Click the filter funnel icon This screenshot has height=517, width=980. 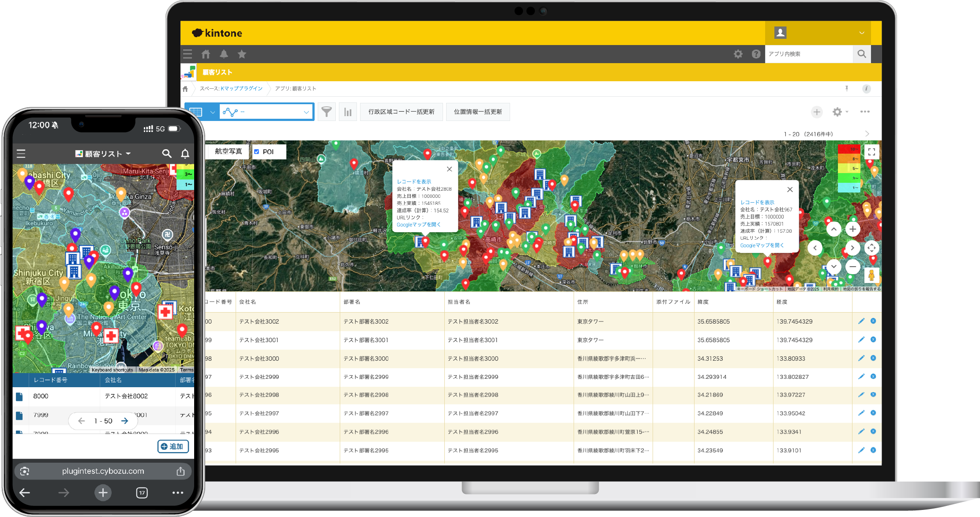(x=327, y=112)
